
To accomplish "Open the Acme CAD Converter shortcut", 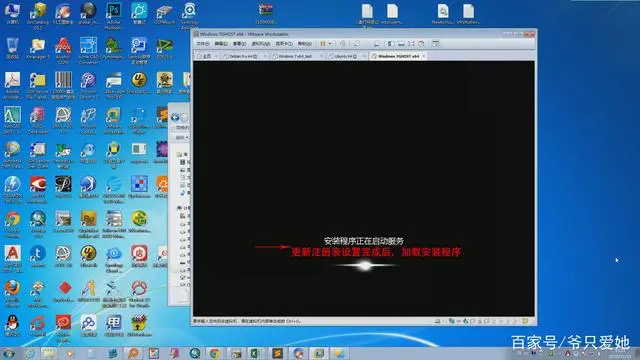I will tap(88, 50).
